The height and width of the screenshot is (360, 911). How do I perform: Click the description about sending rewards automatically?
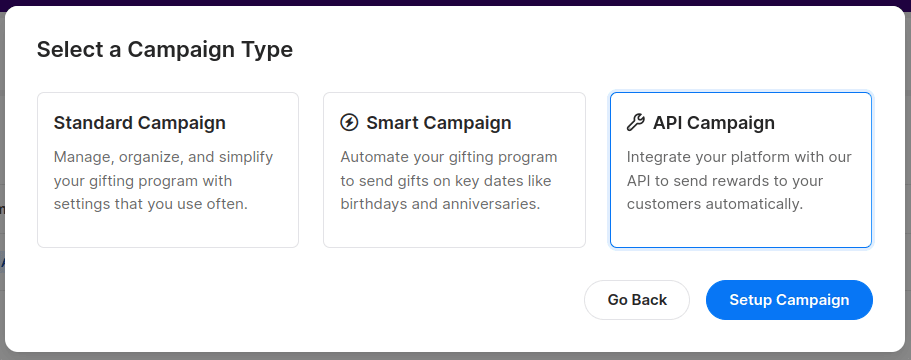[x=739, y=181]
